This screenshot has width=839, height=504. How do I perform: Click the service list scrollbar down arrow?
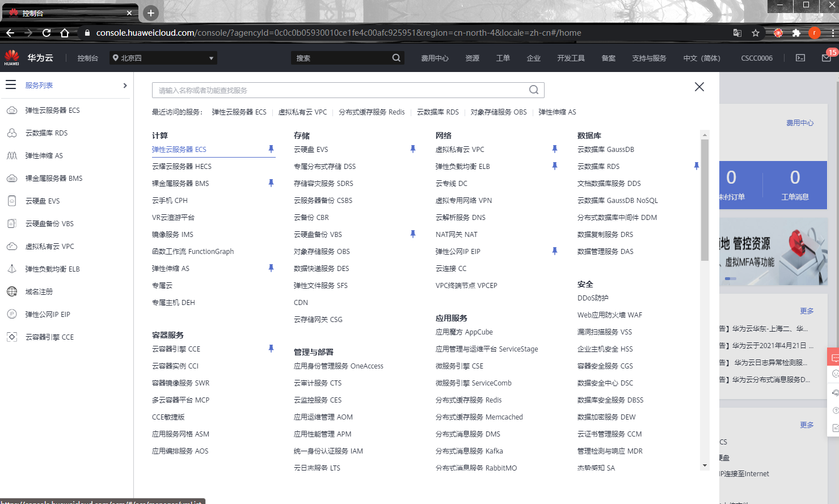[705, 465]
